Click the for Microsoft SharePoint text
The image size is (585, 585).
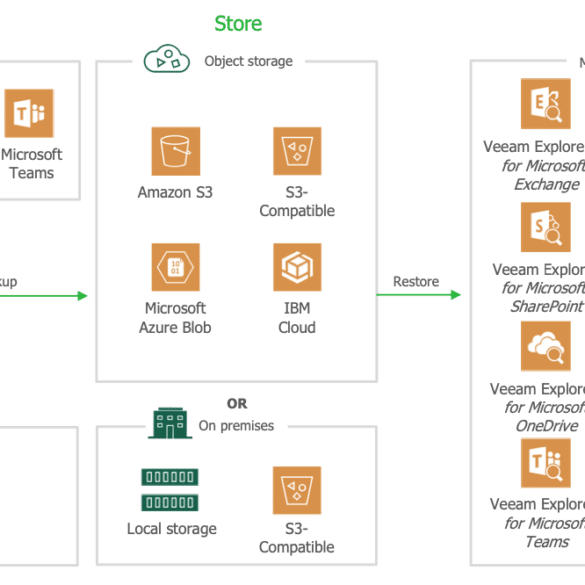point(543,297)
